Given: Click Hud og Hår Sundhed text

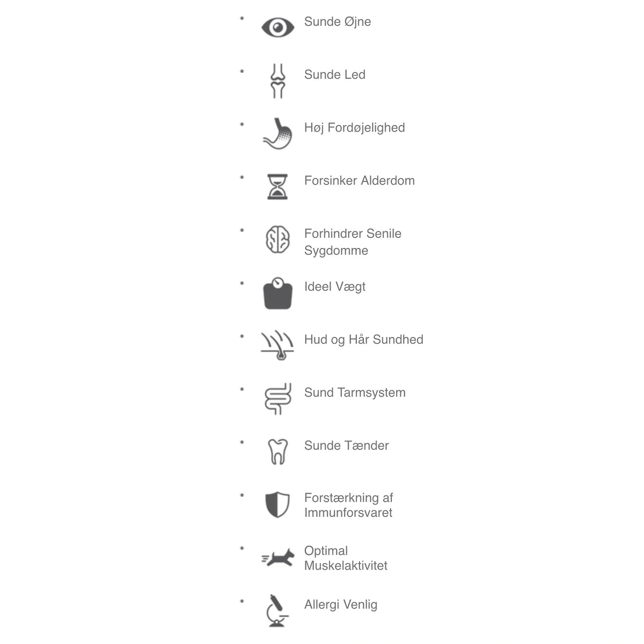Looking at the screenshot, I should [x=364, y=340].
